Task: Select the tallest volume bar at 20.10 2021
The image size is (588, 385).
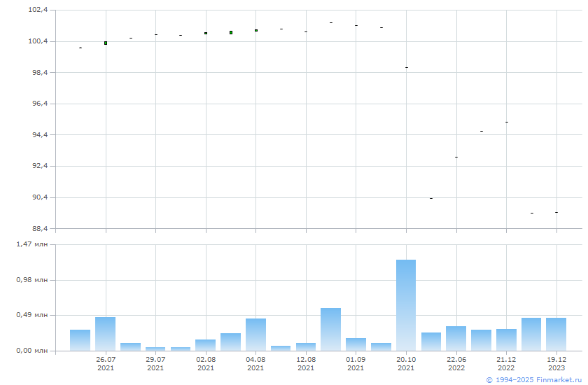Action: point(406,305)
